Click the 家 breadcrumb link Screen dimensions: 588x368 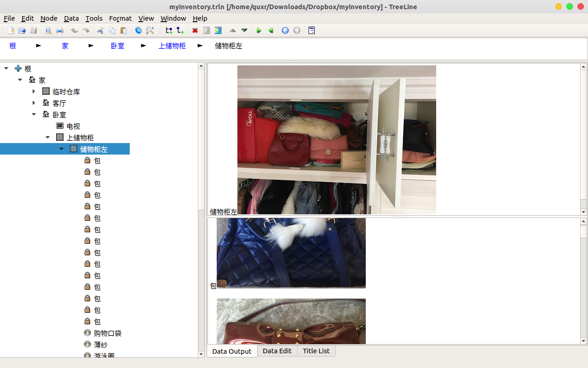pos(65,46)
